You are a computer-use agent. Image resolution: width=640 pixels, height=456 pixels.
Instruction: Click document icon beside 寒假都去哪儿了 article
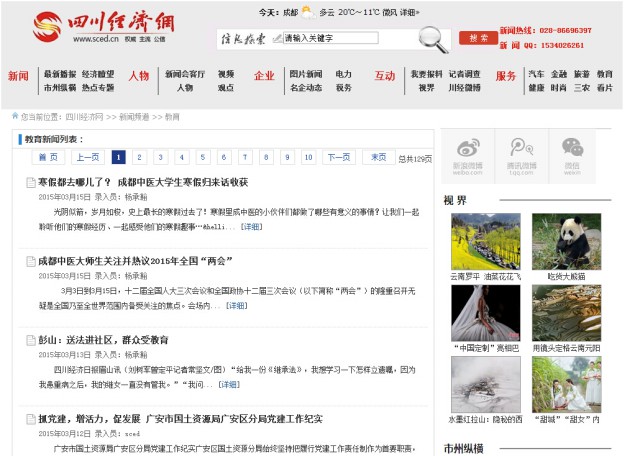tap(31, 183)
